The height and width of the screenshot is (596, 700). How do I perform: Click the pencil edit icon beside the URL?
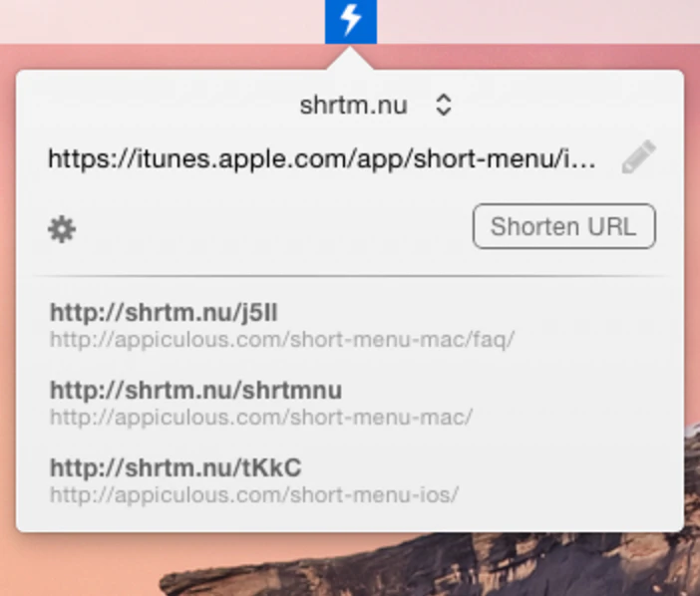pos(639,156)
